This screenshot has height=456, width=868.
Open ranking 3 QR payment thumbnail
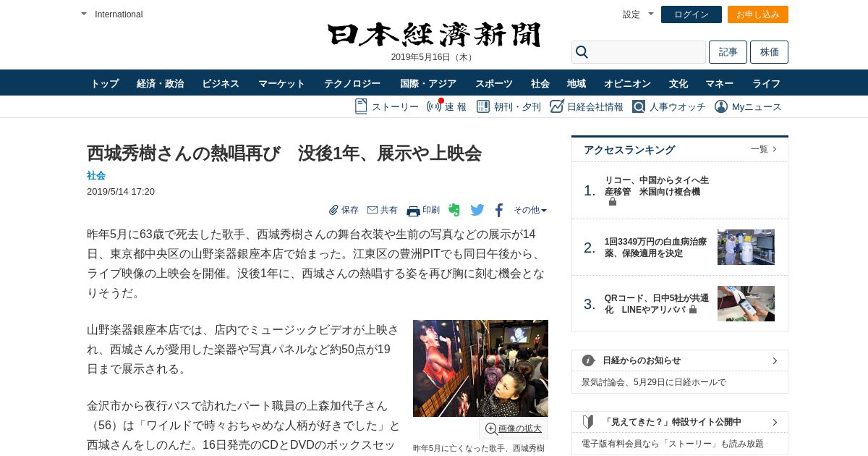[746, 303]
